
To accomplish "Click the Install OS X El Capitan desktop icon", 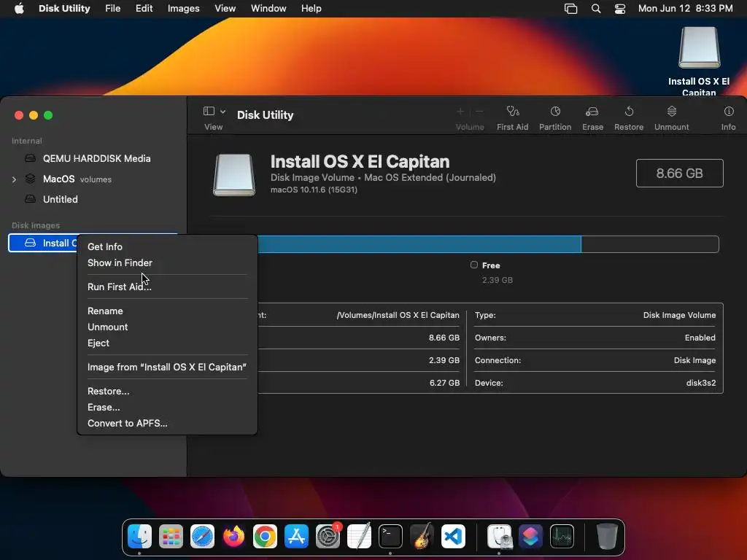I will coord(699,47).
